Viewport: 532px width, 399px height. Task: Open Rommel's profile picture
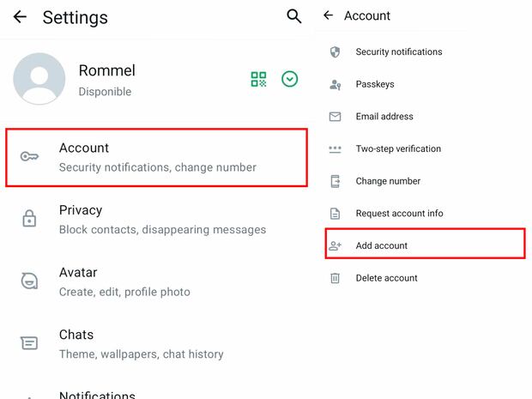point(39,79)
